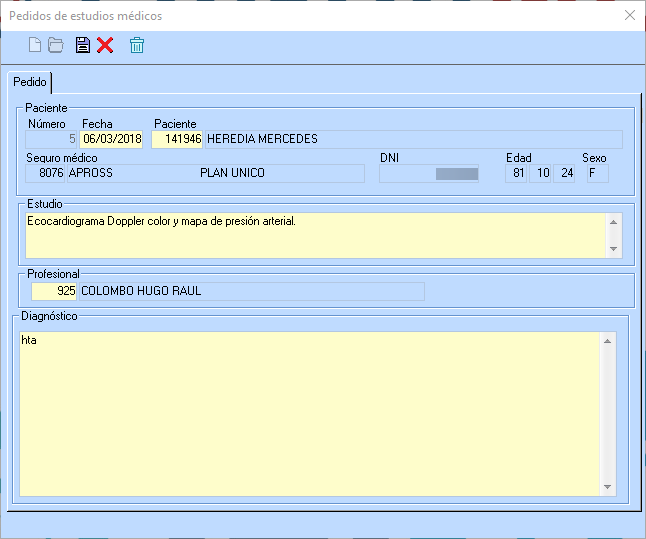Click the window title 'Pedidos de estudios médicos'
646x539 pixels.
click(86, 16)
